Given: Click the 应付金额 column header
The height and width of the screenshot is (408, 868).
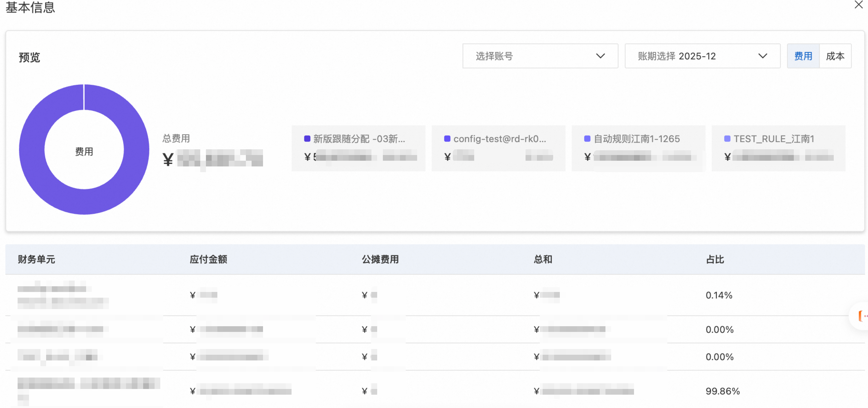Looking at the screenshot, I should [208, 259].
